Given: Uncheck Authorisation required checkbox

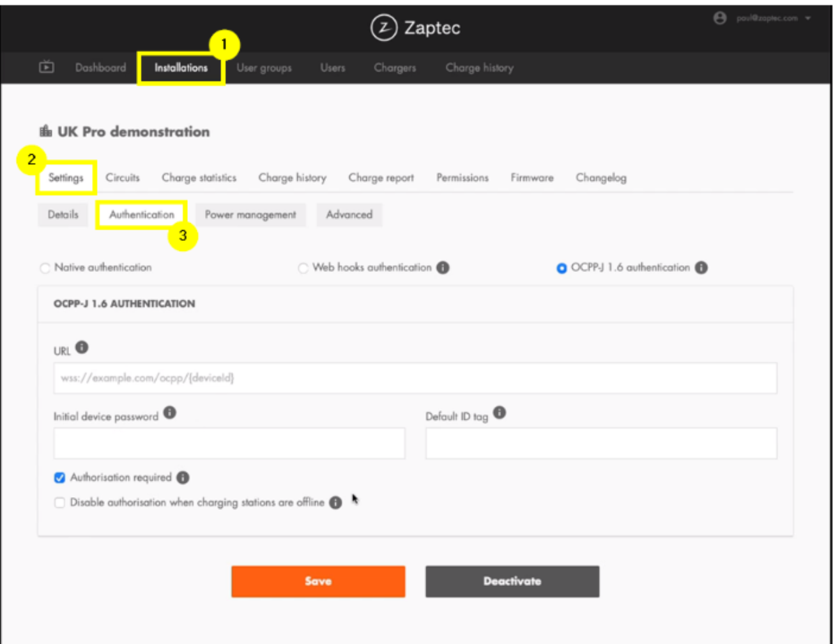Looking at the screenshot, I should pyautogui.click(x=59, y=478).
